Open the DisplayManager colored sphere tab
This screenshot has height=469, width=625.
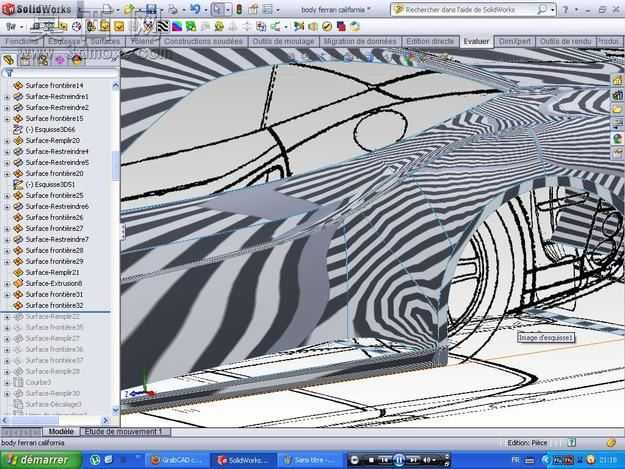77,60
